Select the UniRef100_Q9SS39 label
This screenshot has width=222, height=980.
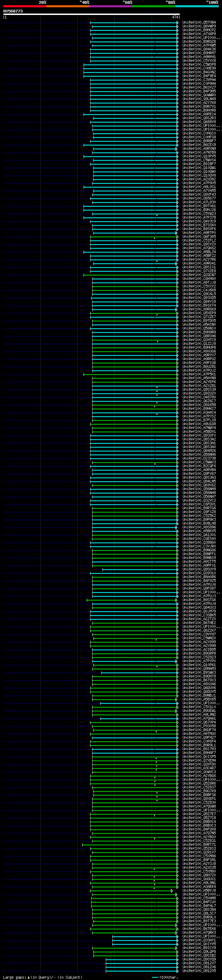point(199,390)
